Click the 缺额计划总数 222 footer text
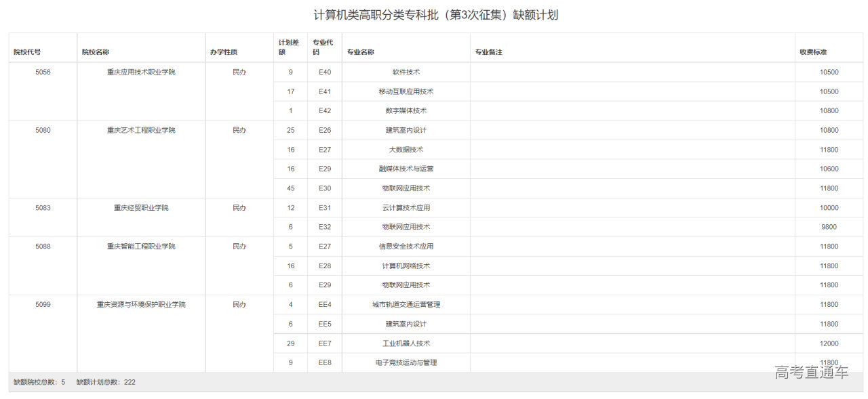The image size is (868, 399). point(106,382)
